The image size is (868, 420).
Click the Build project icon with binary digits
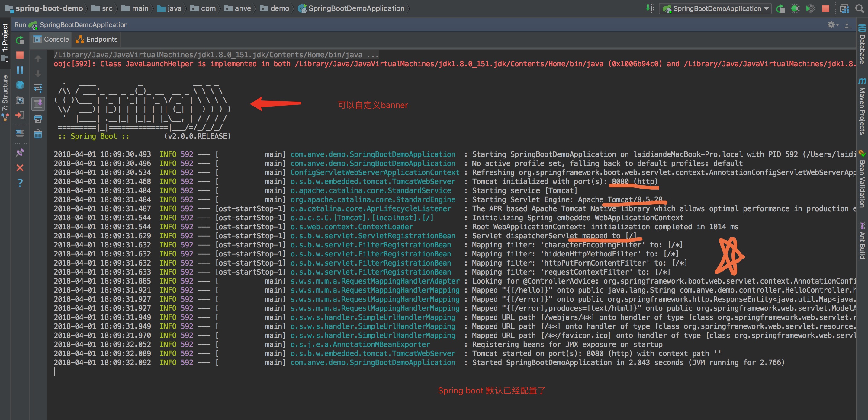pyautogui.click(x=650, y=8)
